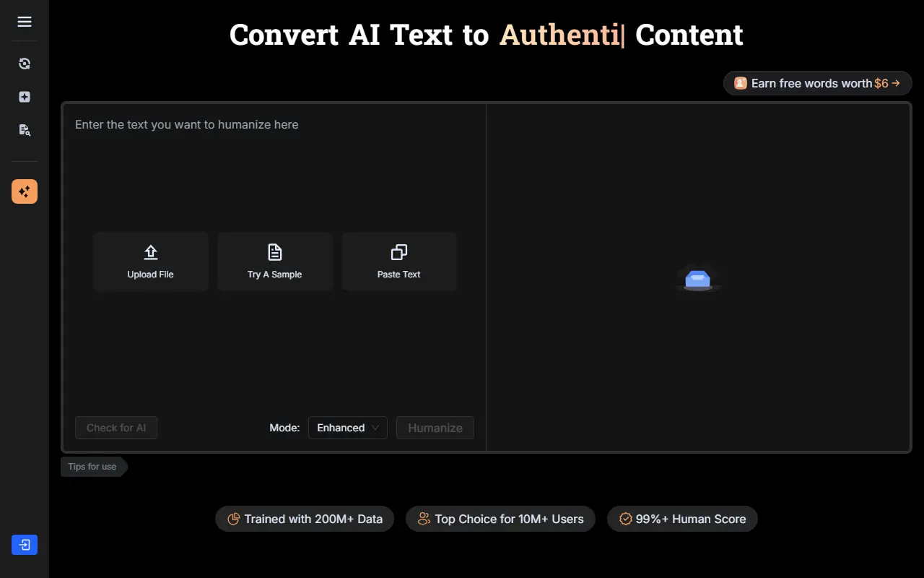Click the blue login icon at bottom-left
Screen dimensions: 924x578
(x=25, y=545)
